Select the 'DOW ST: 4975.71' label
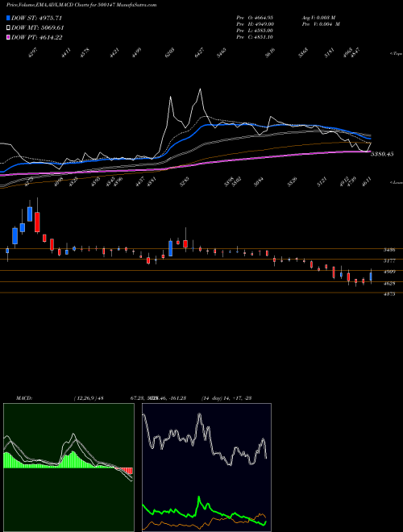 37,18
